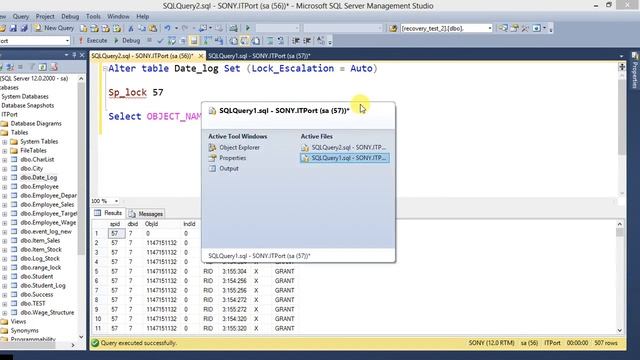Switch to the Messages tab
Image resolution: width=640 pixels, height=360 pixels.
pos(146,213)
